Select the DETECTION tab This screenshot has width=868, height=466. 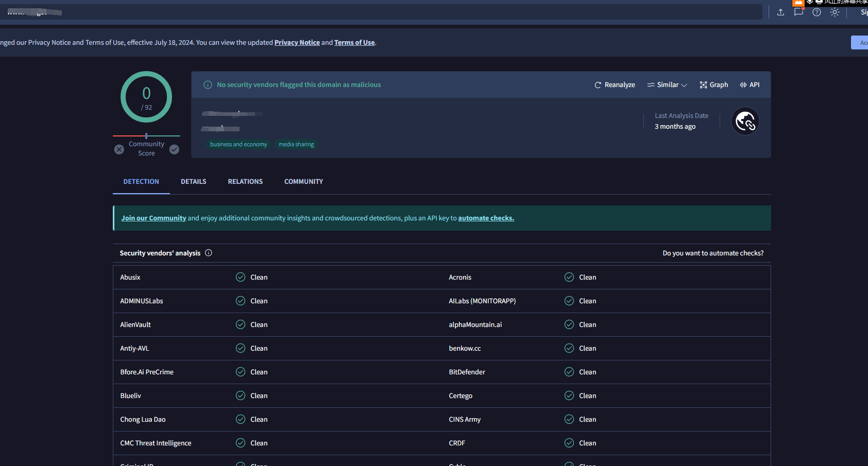[141, 182]
